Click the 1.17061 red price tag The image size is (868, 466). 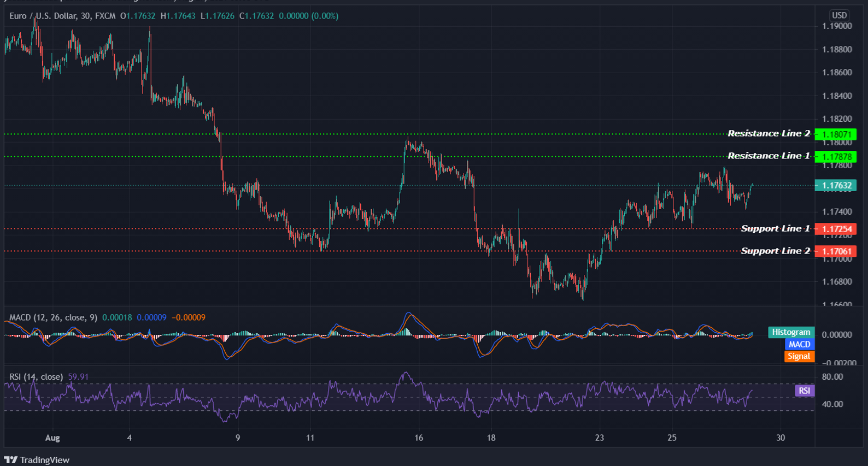coord(835,251)
